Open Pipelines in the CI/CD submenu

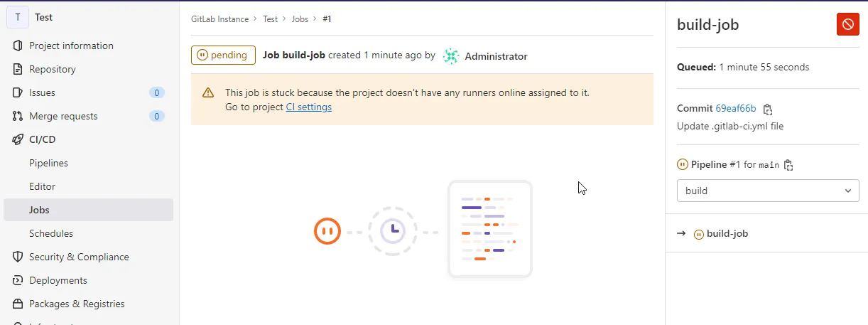(48, 163)
